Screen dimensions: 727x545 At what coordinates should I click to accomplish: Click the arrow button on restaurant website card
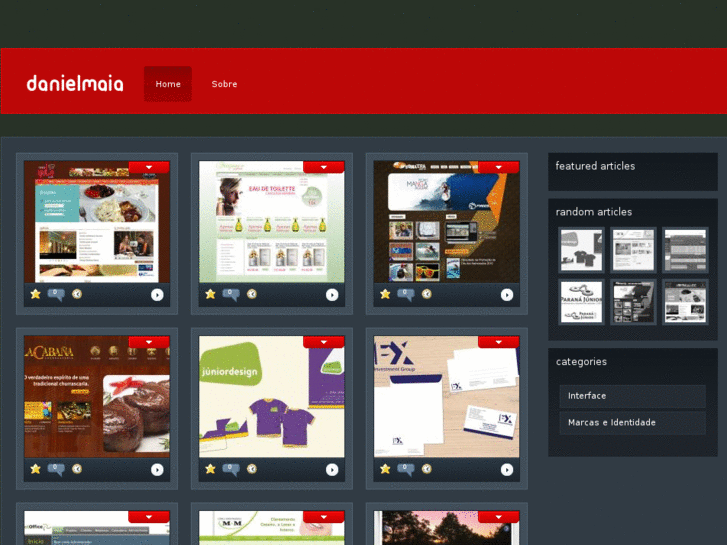pos(157,295)
